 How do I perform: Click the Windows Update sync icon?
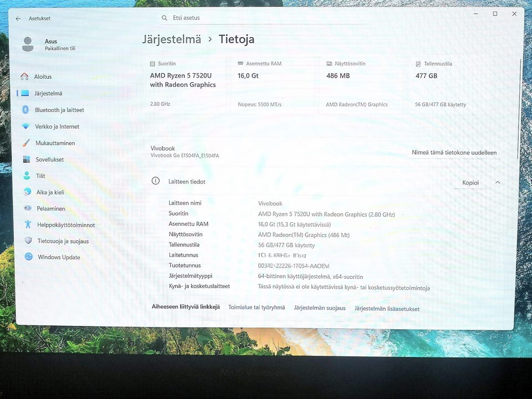28,257
